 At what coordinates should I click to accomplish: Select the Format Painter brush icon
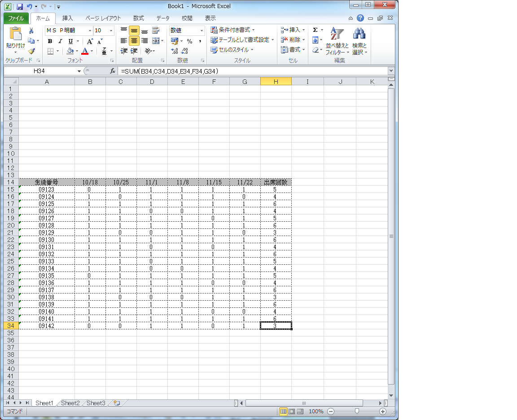coord(31,51)
